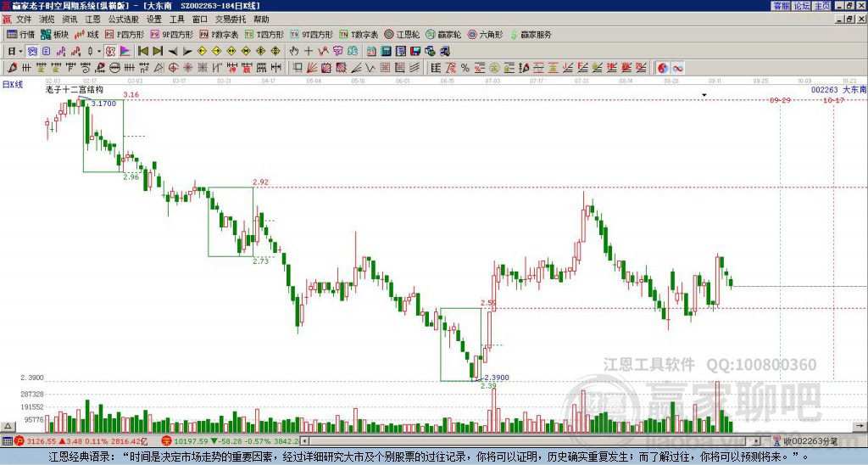Open the 9T四方形 tool
The image size is (868, 465).
(x=311, y=34)
